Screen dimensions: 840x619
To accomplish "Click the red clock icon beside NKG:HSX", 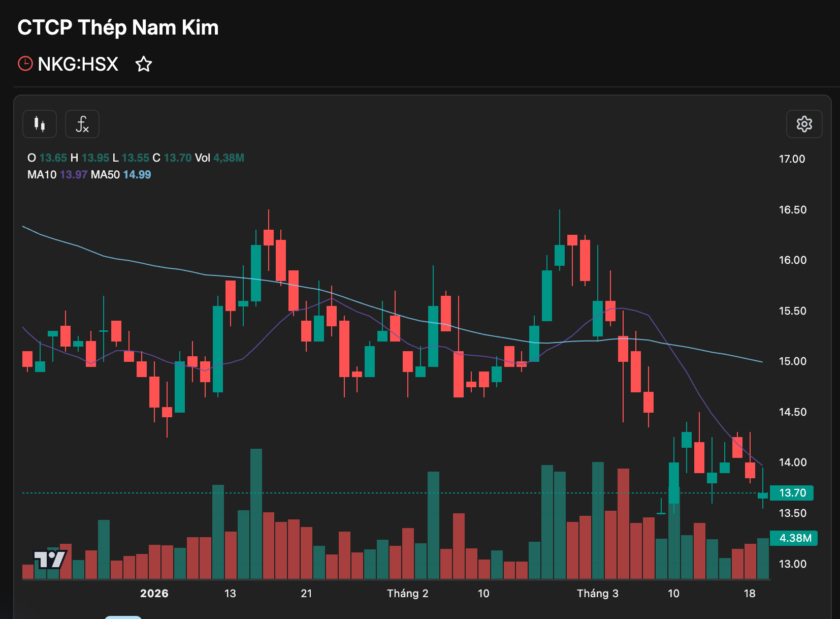I will coord(25,64).
